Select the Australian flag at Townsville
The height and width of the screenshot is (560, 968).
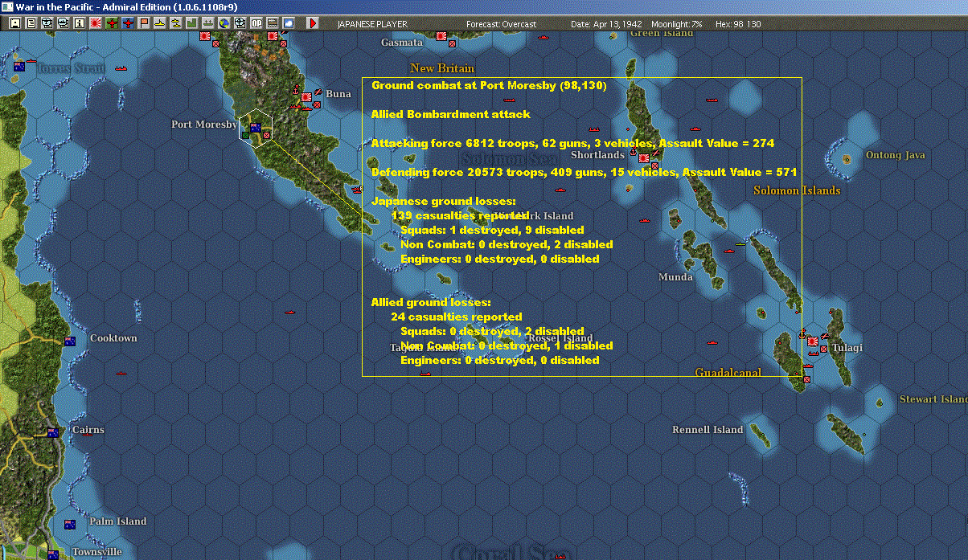(53, 554)
